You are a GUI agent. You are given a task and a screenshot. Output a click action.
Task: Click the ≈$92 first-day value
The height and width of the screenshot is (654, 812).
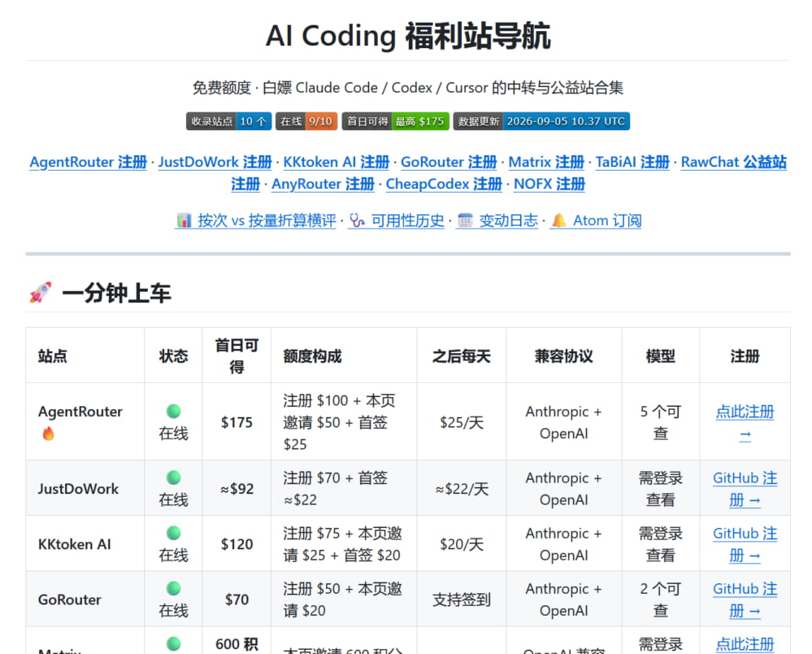tap(237, 489)
